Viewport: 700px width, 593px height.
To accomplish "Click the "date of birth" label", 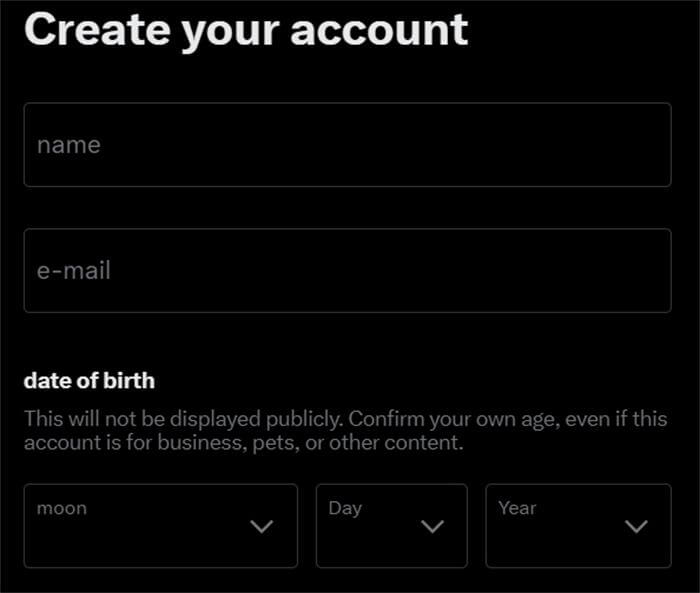I will coord(89,381).
